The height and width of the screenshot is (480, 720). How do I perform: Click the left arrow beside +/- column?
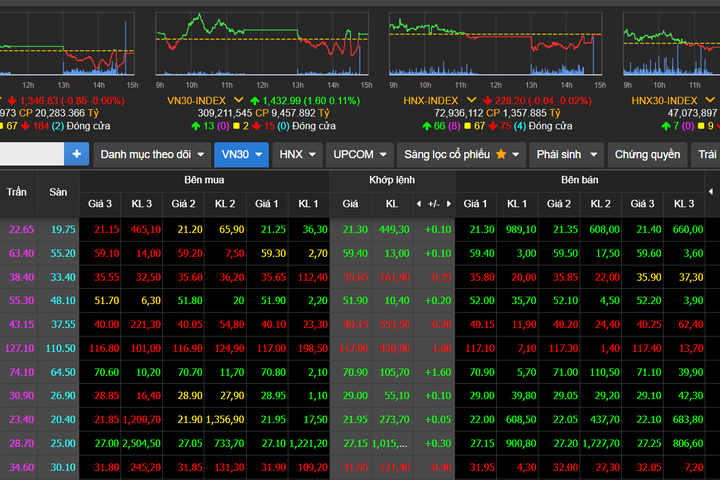419,203
